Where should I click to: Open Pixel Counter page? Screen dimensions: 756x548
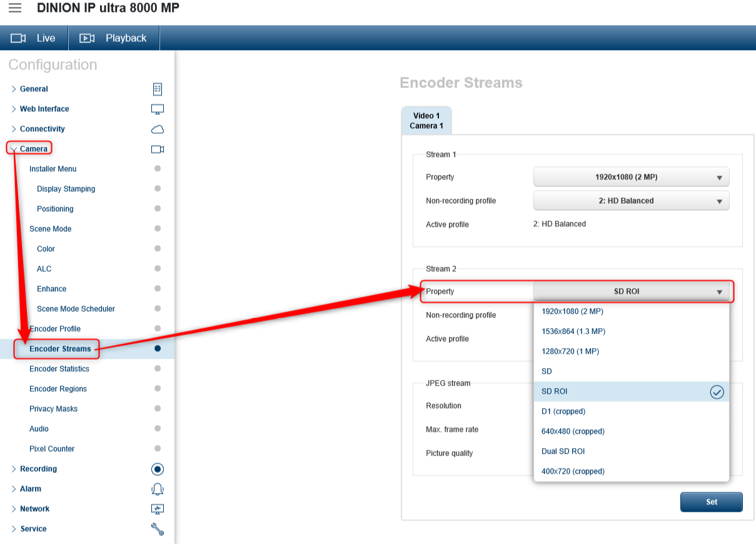52,449
